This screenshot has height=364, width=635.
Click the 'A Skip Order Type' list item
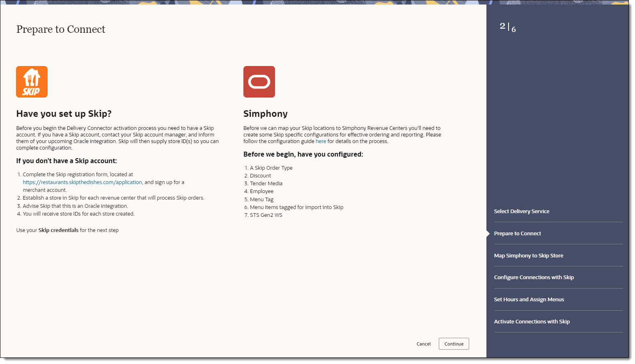coord(271,168)
